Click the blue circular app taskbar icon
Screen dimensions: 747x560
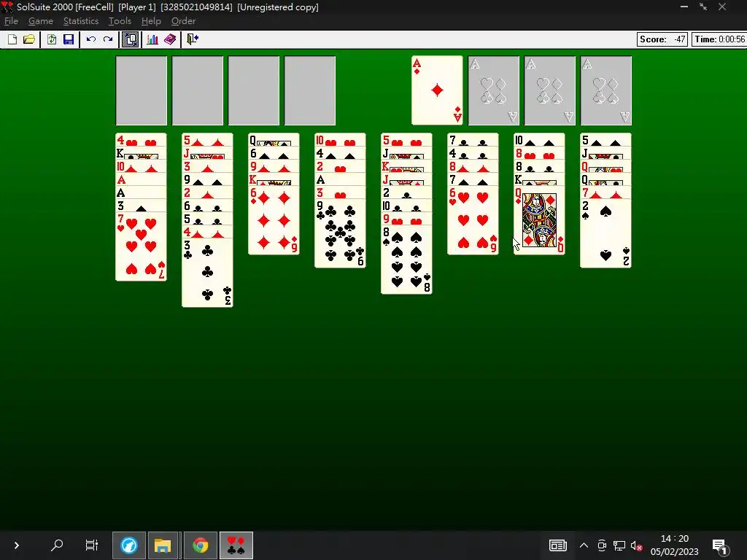(x=129, y=545)
